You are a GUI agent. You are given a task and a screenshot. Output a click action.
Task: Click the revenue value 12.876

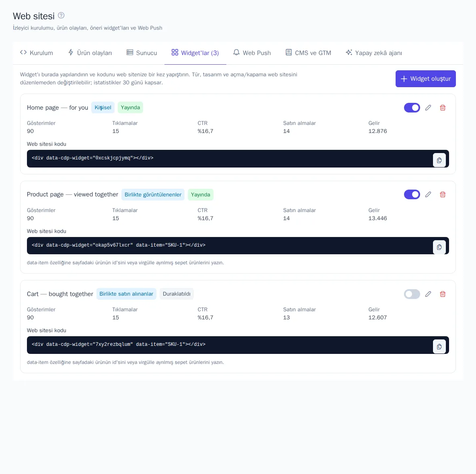(x=378, y=131)
